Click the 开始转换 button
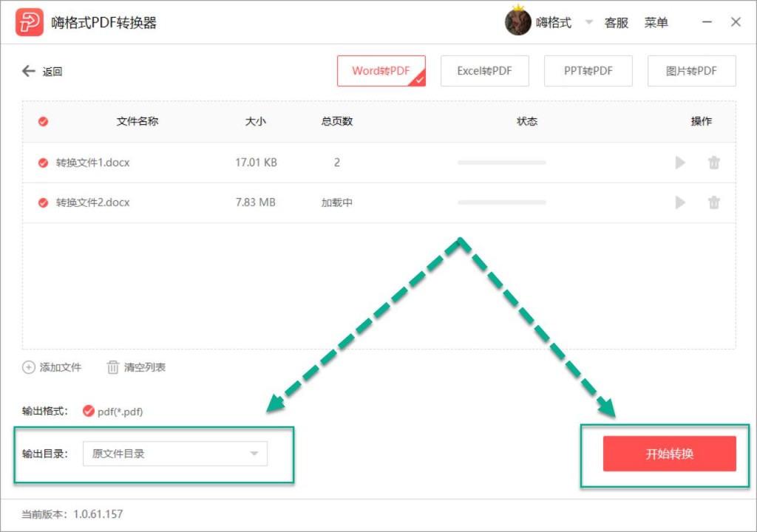This screenshot has height=532, width=757. (669, 454)
